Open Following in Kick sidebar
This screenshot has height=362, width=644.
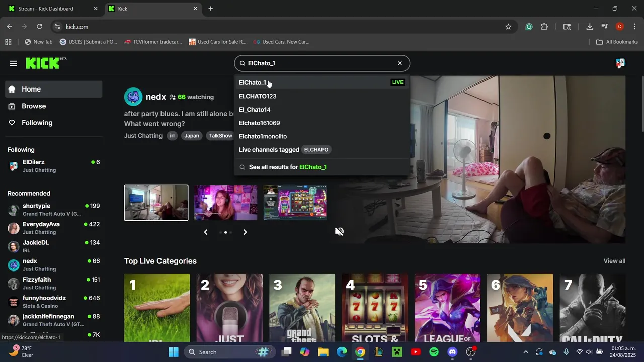[x=54, y=123]
